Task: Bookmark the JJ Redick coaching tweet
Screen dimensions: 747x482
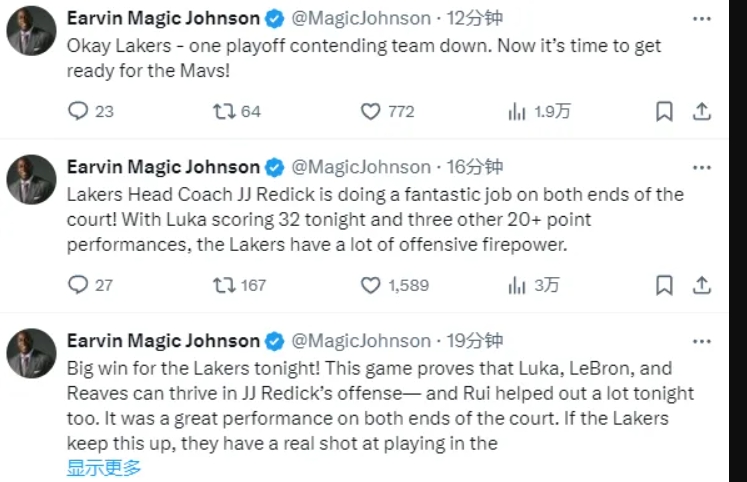Action: [x=664, y=285]
